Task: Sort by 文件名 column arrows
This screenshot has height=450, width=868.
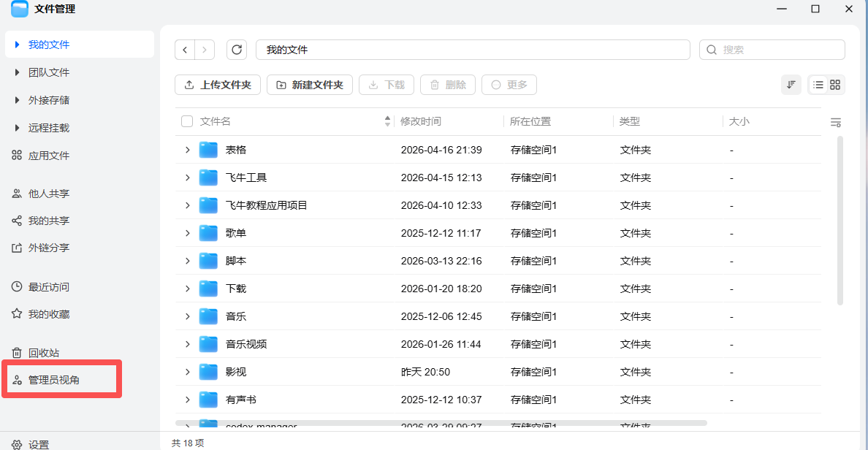Action: [x=387, y=121]
